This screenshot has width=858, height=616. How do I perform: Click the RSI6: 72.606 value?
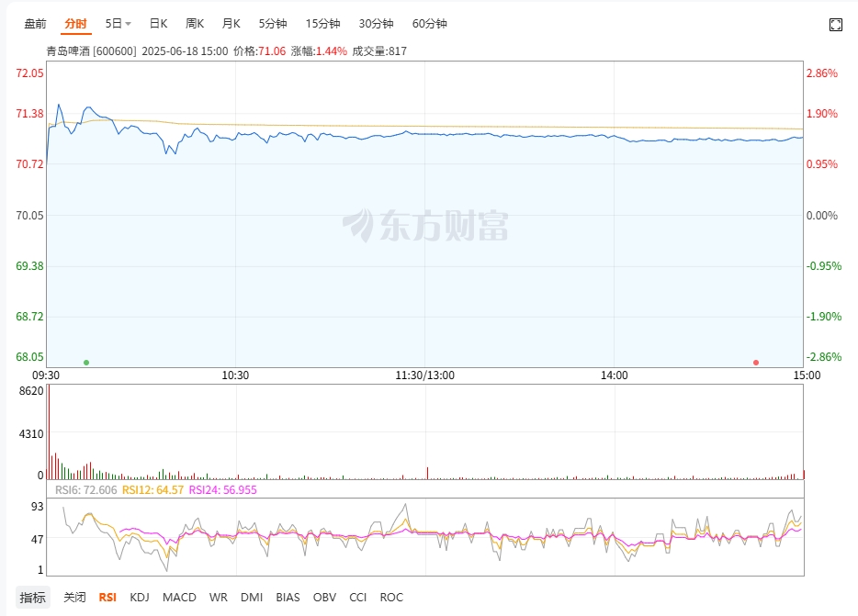coord(86,489)
